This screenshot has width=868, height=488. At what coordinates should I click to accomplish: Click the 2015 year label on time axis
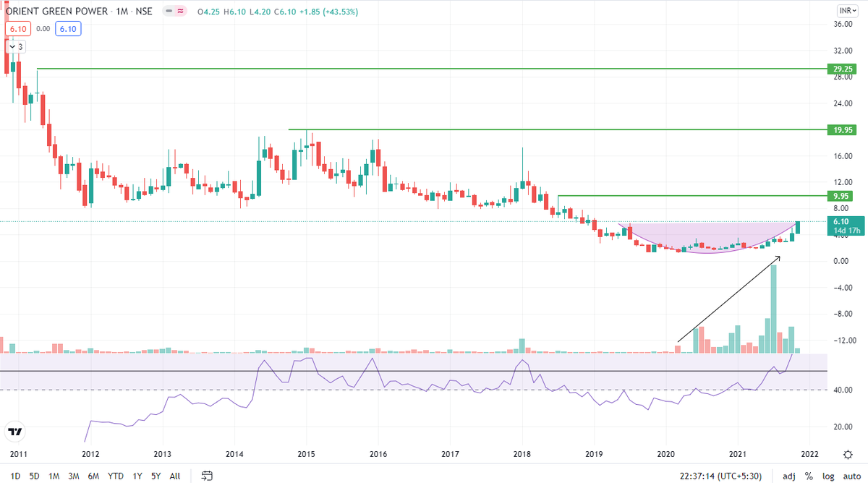[x=306, y=454]
